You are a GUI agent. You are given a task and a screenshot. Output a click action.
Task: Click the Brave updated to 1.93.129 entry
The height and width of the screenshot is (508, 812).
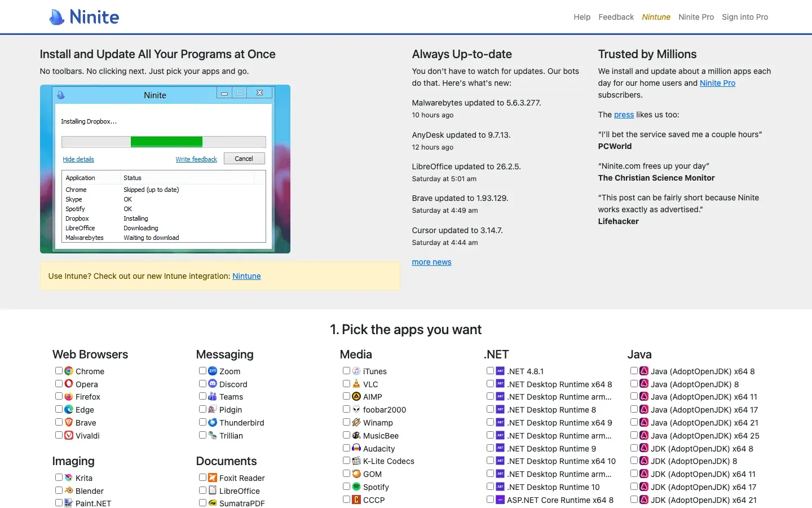click(x=460, y=198)
